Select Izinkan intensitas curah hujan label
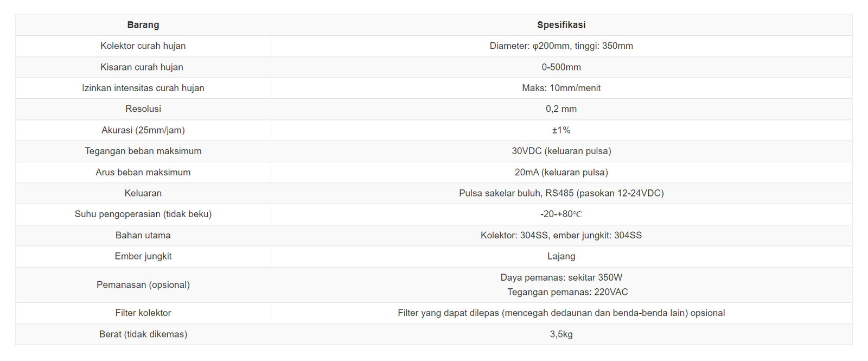Image resolution: width=868 pixels, height=361 pixels. click(143, 88)
